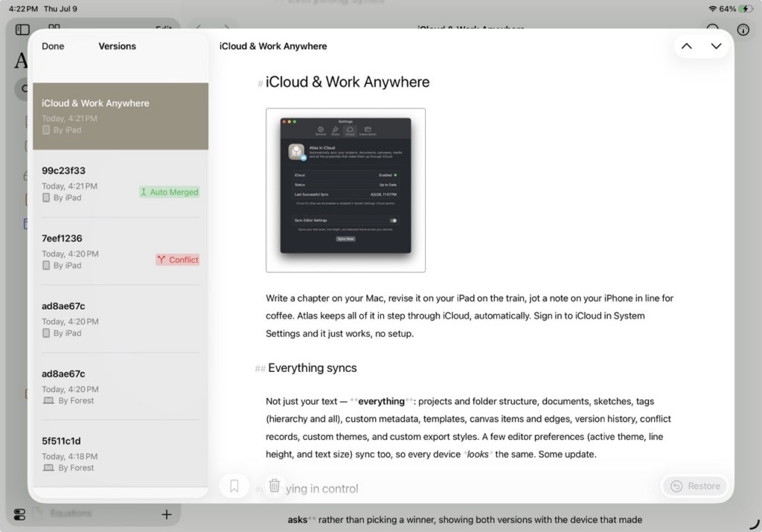Select the current iCloud & Work Anywhere version
The width and height of the screenshot is (762, 532).
tap(121, 116)
